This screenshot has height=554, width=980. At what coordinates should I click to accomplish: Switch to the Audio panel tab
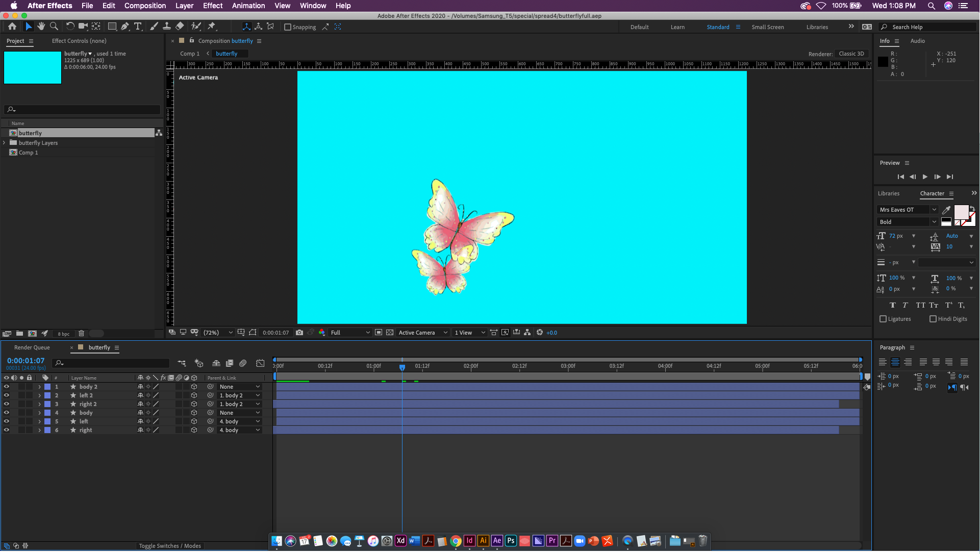[917, 41]
